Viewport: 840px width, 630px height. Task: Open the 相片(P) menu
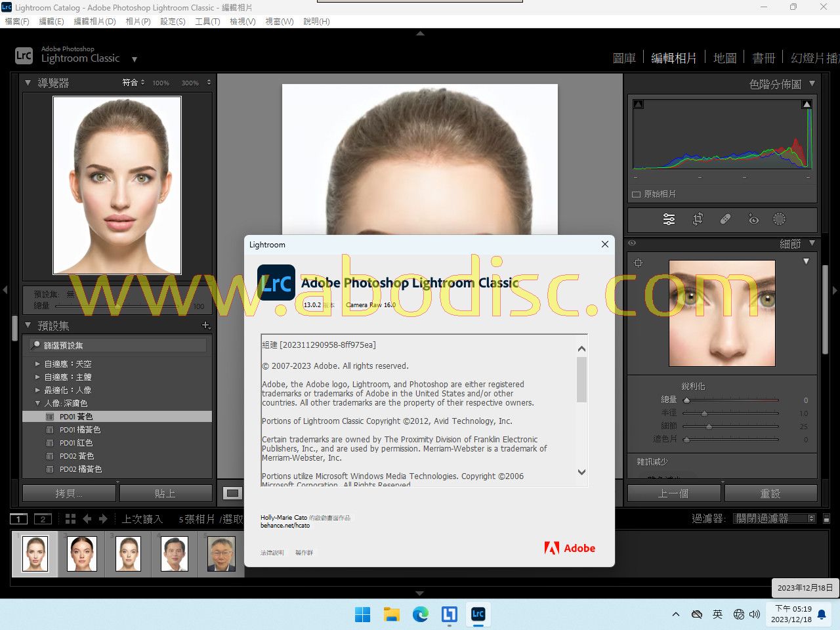[x=138, y=21]
